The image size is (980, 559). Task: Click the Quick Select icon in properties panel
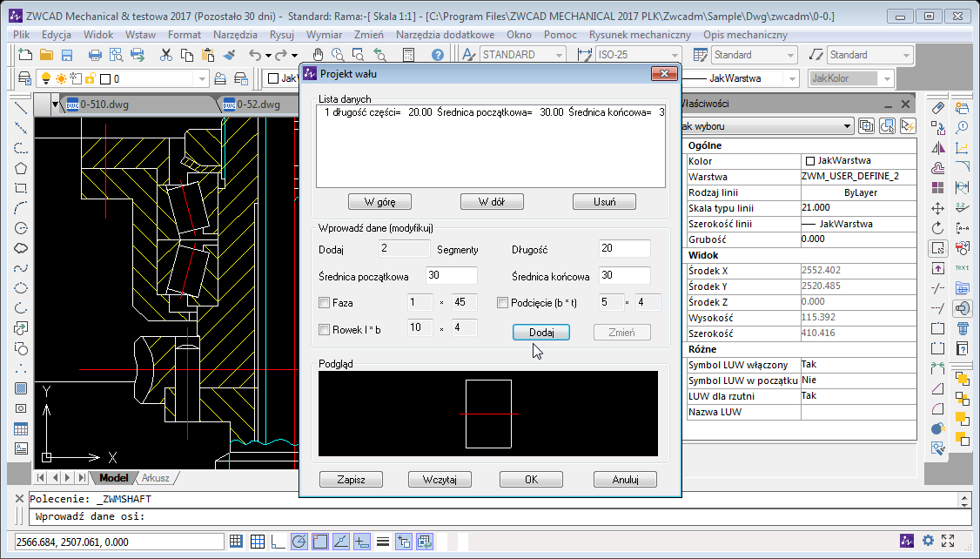point(908,126)
